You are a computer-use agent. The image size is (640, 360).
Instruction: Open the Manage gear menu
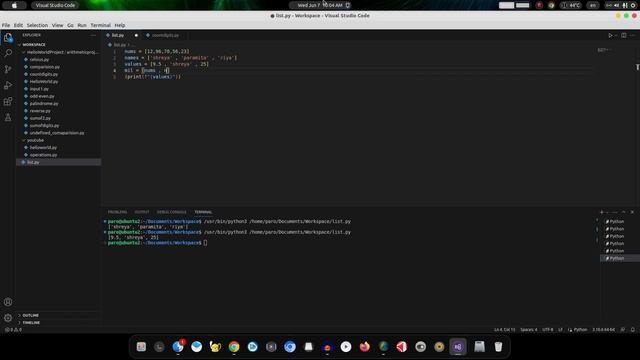[8, 318]
